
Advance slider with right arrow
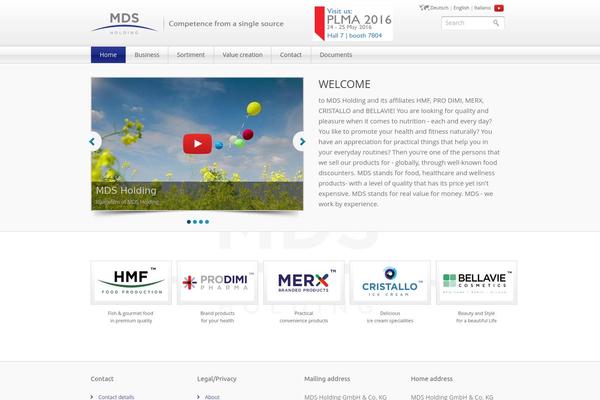(302, 142)
